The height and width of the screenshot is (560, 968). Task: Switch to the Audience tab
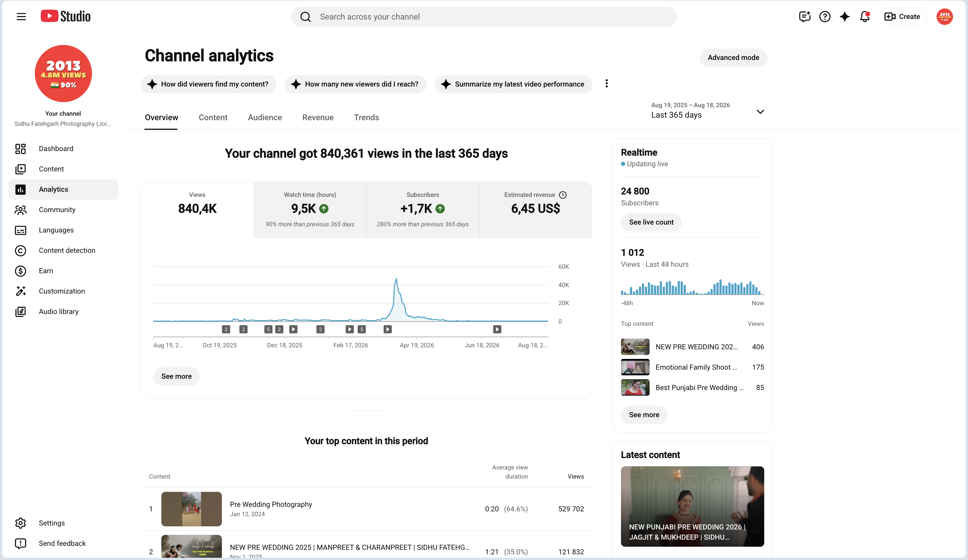(265, 117)
